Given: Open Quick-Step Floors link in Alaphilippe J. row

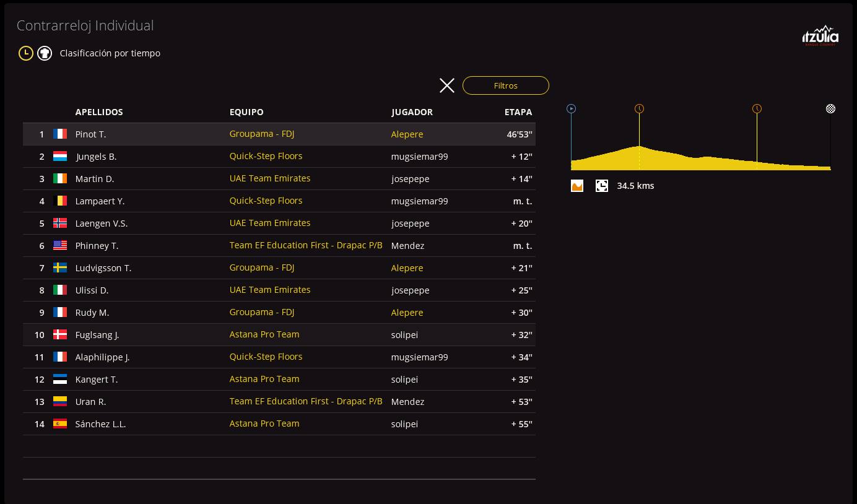Looking at the screenshot, I should click(266, 357).
